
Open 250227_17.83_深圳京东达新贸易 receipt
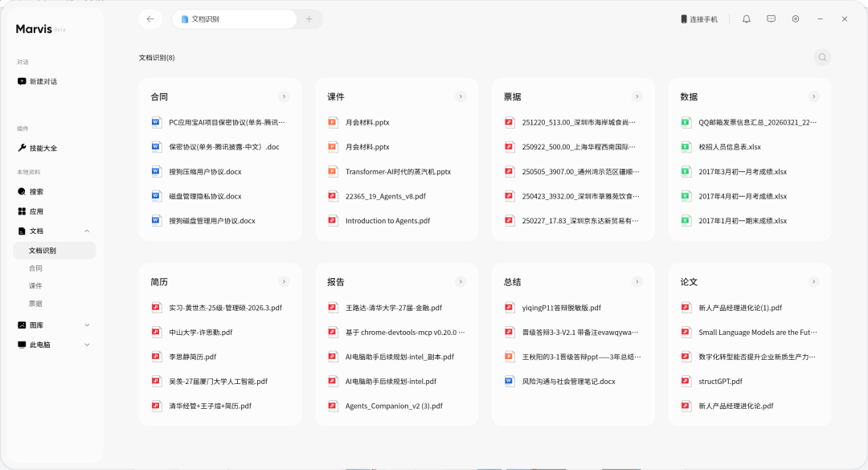point(580,220)
